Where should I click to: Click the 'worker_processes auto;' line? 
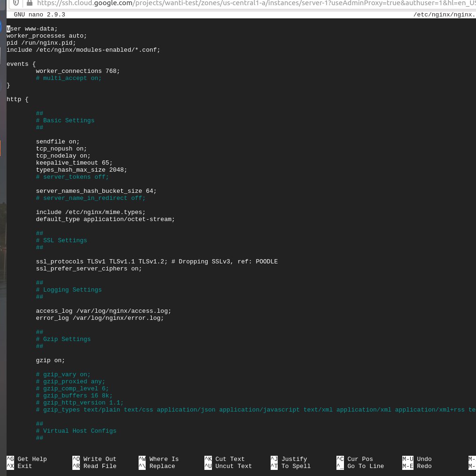click(x=47, y=36)
